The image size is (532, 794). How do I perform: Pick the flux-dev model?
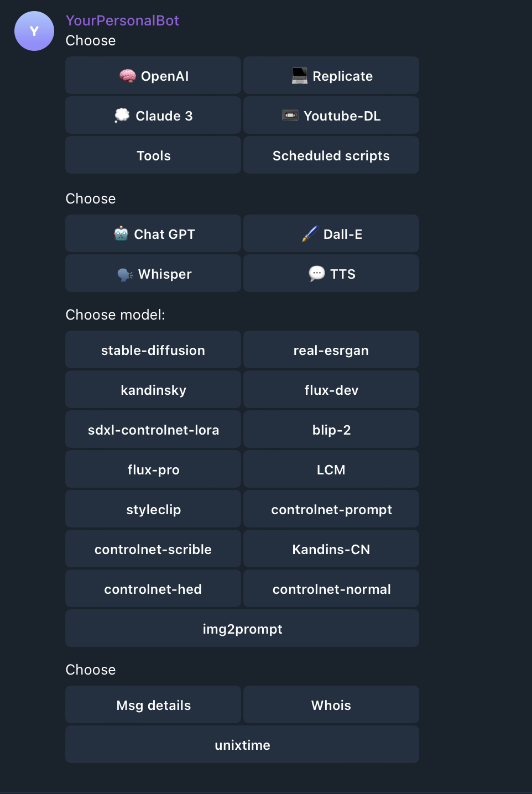point(331,390)
